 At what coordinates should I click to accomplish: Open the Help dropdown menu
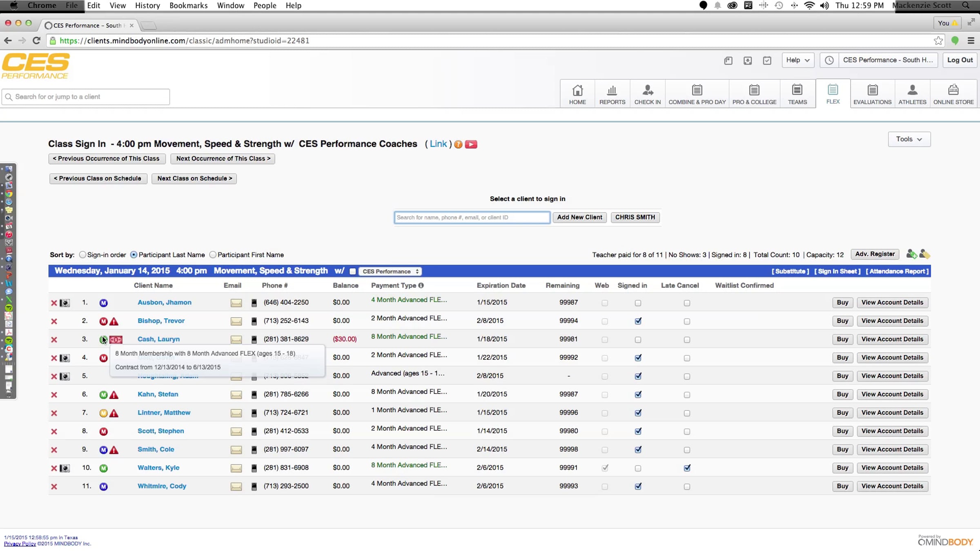(797, 60)
